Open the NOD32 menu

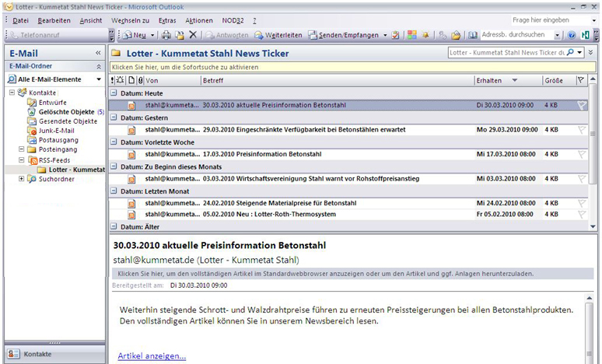[233, 20]
